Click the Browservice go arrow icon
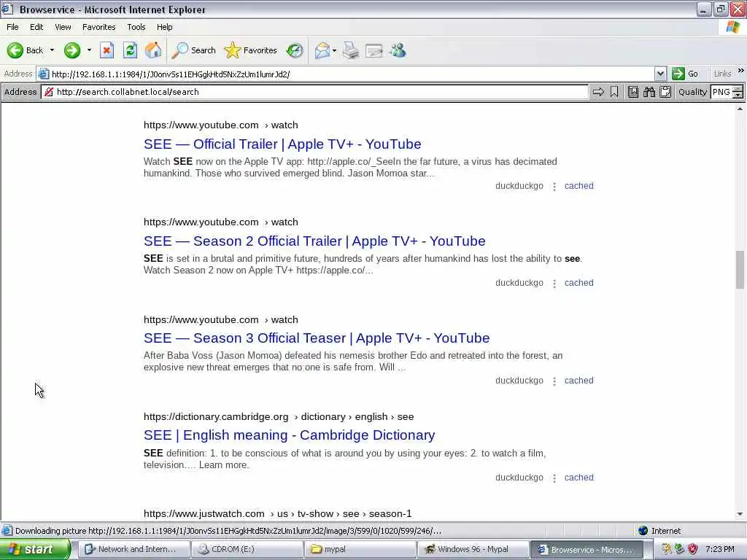 pos(598,92)
